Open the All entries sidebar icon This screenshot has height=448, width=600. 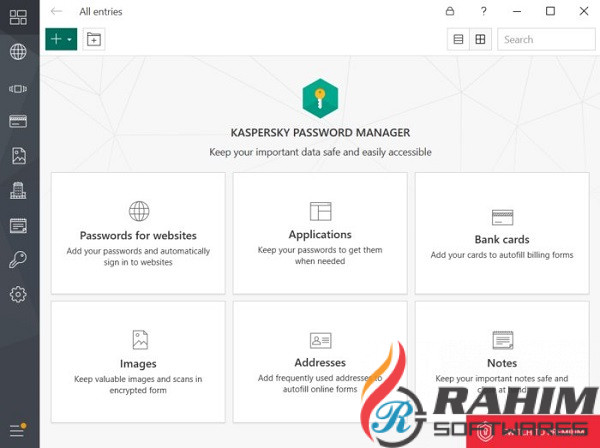click(x=18, y=17)
